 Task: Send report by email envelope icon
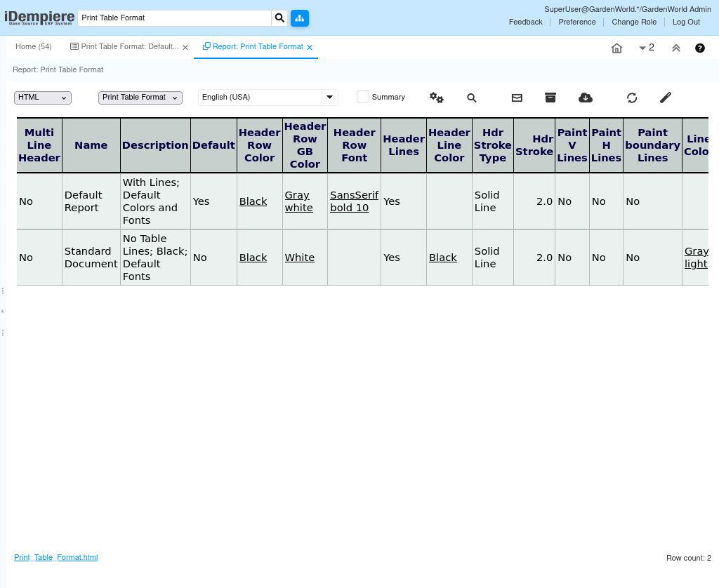517,98
